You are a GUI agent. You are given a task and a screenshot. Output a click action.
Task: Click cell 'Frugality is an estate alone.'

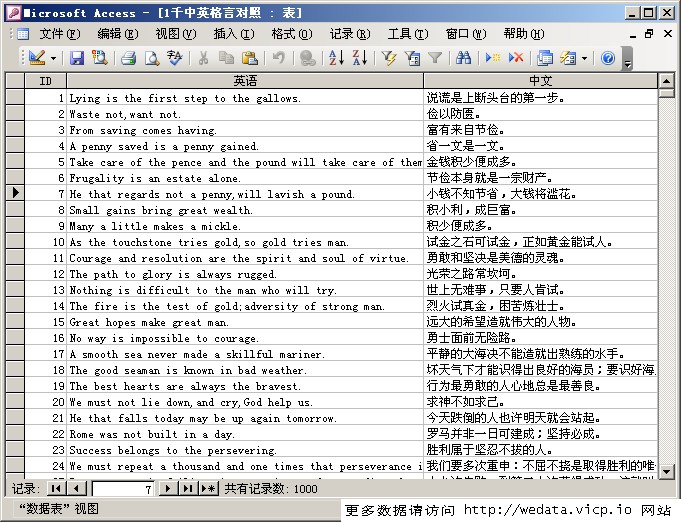(x=245, y=178)
